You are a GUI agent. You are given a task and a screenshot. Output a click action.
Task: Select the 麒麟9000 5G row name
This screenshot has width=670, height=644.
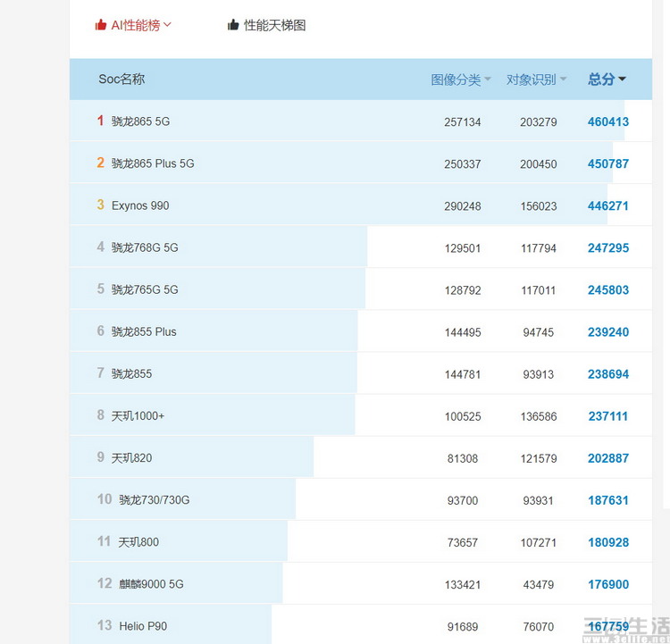tap(151, 584)
